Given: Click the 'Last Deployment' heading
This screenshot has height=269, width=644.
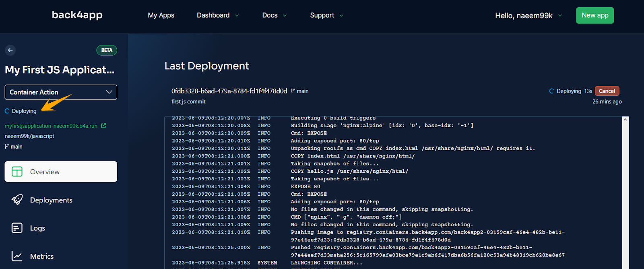Looking at the screenshot, I should tap(207, 66).
